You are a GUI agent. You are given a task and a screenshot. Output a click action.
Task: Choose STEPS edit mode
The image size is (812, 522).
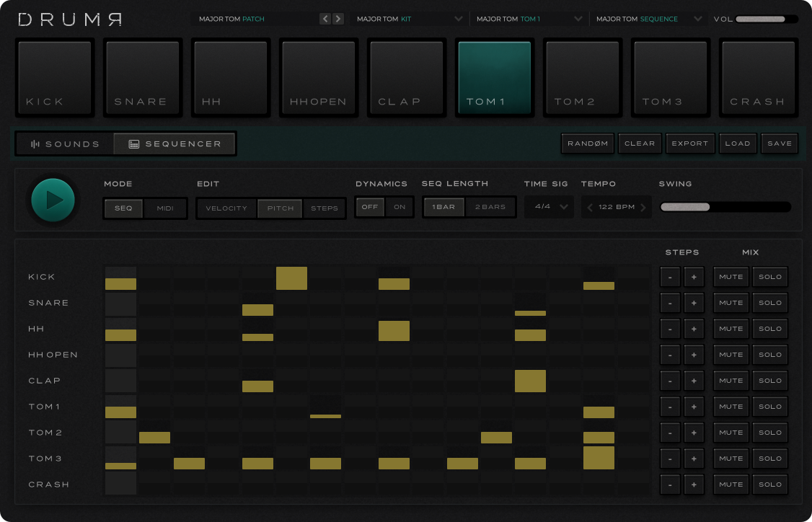(x=325, y=208)
